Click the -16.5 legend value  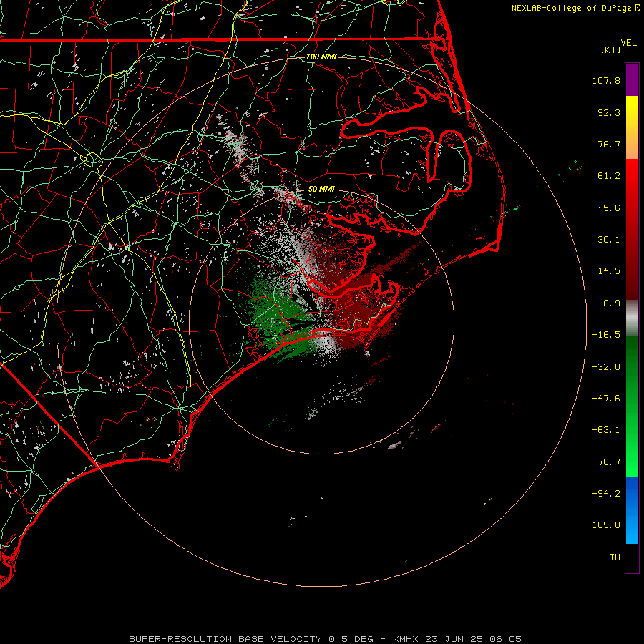tap(606, 335)
